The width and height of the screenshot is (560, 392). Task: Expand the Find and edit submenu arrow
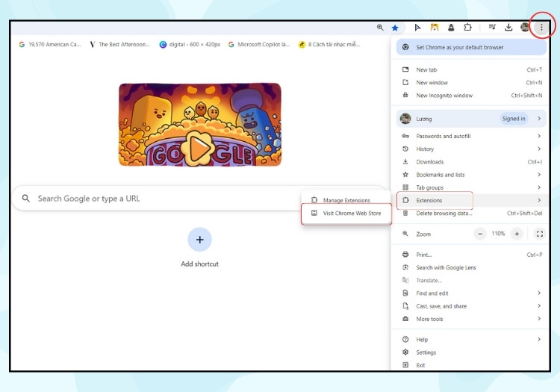[x=539, y=293]
